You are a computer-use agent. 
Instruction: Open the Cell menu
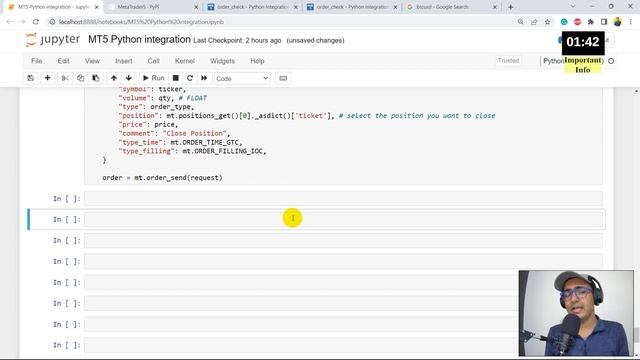pos(153,61)
